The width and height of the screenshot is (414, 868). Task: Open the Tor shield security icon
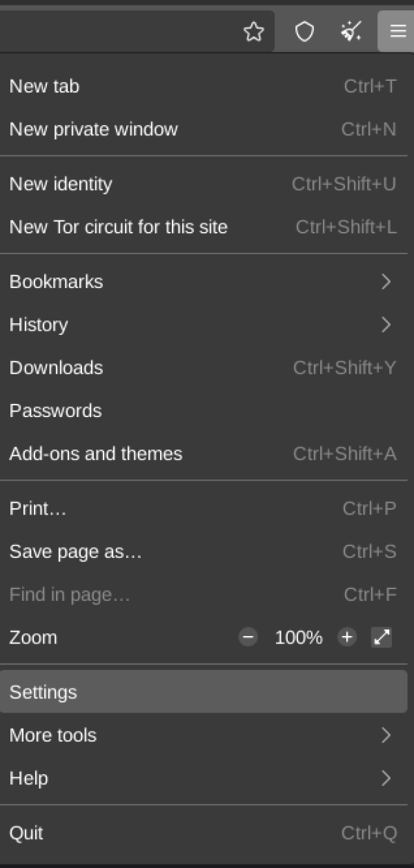304,32
